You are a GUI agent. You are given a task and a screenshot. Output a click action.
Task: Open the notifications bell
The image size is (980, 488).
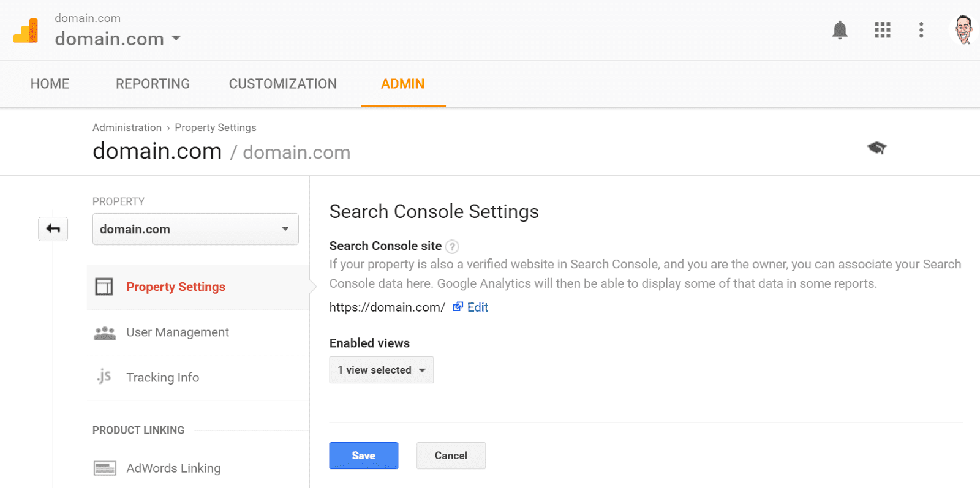[840, 30]
